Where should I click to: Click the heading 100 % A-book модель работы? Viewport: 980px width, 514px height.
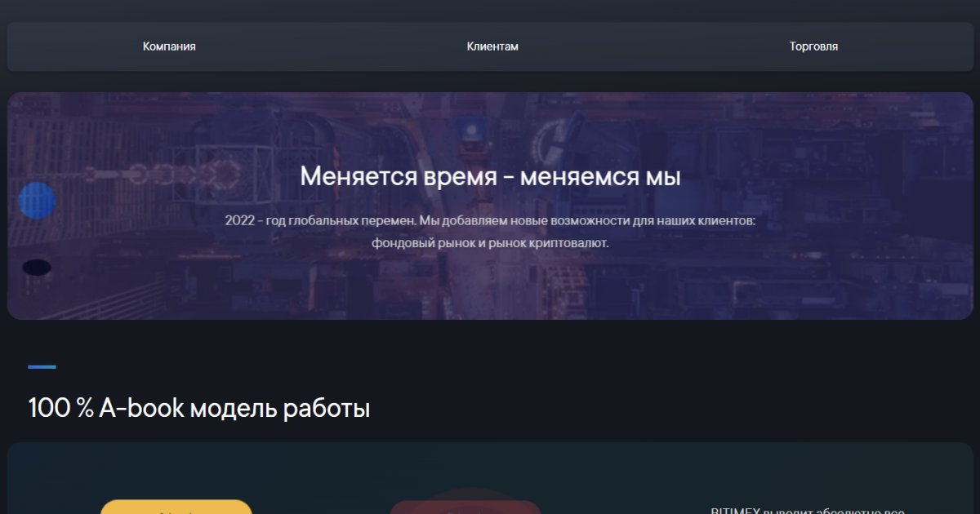tap(199, 408)
